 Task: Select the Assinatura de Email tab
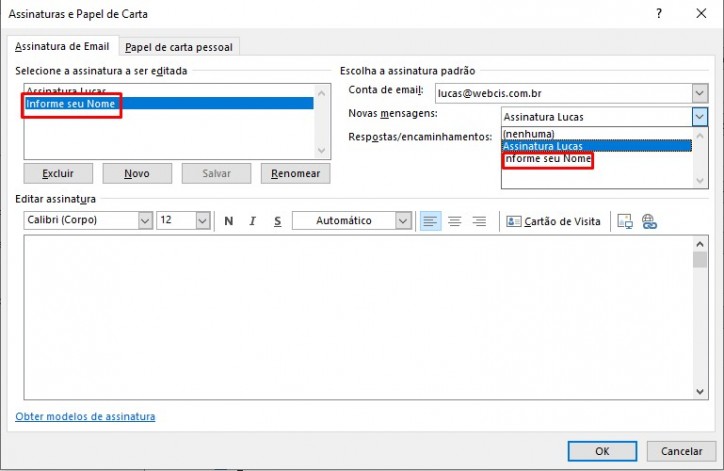[x=62, y=47]
